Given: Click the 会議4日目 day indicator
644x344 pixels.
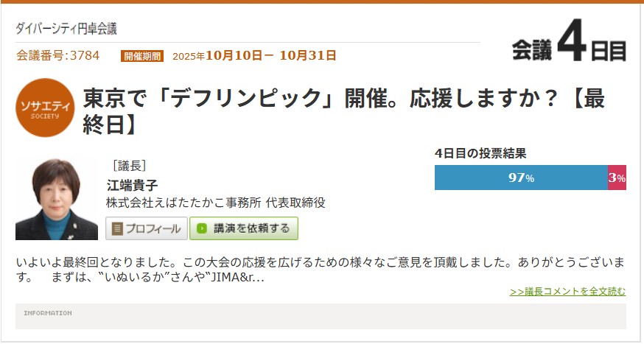Looking at the screenshot, I should [x=569, y=42].
